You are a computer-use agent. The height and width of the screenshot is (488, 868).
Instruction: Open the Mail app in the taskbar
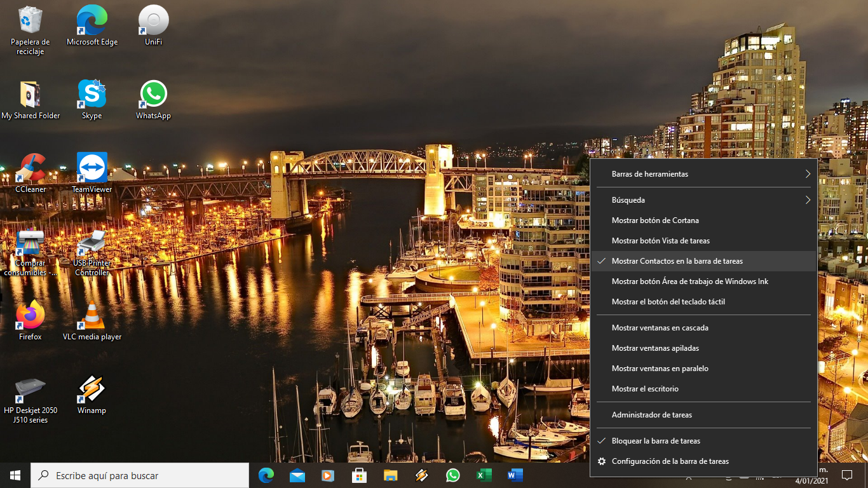coord(297,475)
